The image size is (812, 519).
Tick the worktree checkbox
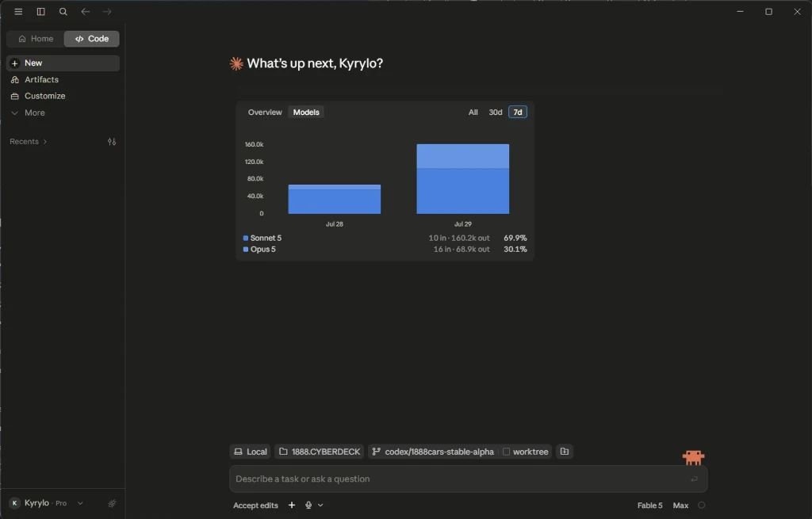[506, 452]
